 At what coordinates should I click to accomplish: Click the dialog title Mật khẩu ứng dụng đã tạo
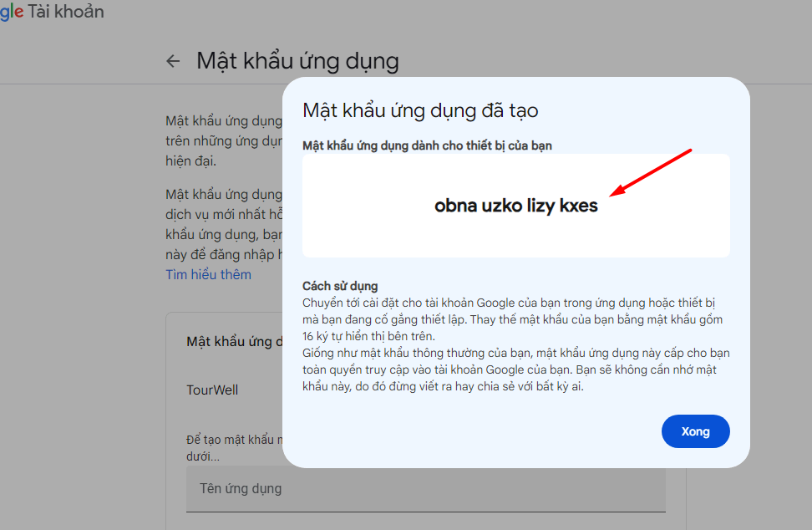click(420, 110)
